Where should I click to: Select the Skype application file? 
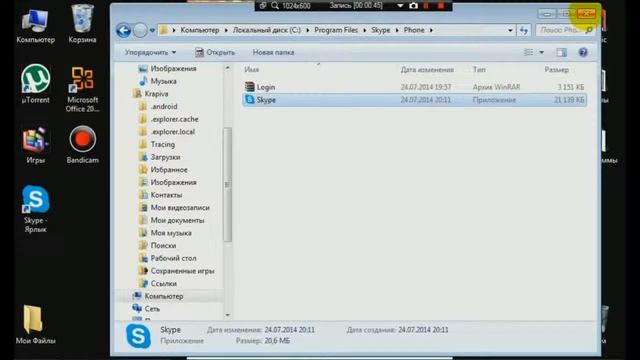(414, 100)
